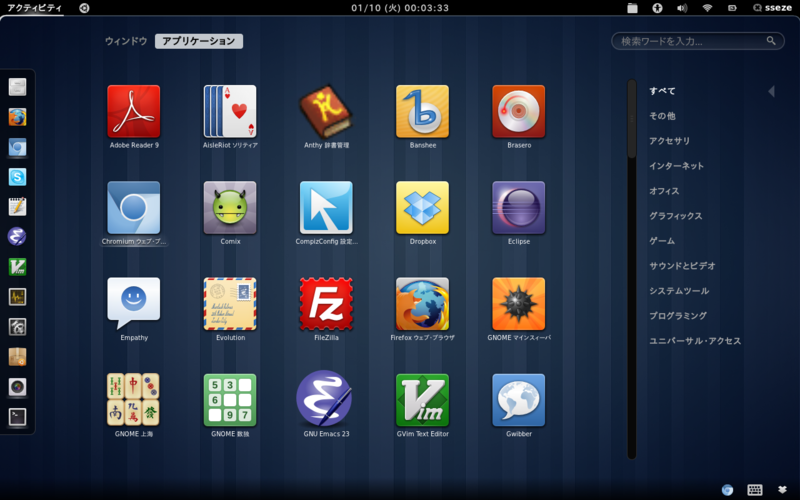Open FileZilla FTP client
800x500 pixels.
click(326, 304)
